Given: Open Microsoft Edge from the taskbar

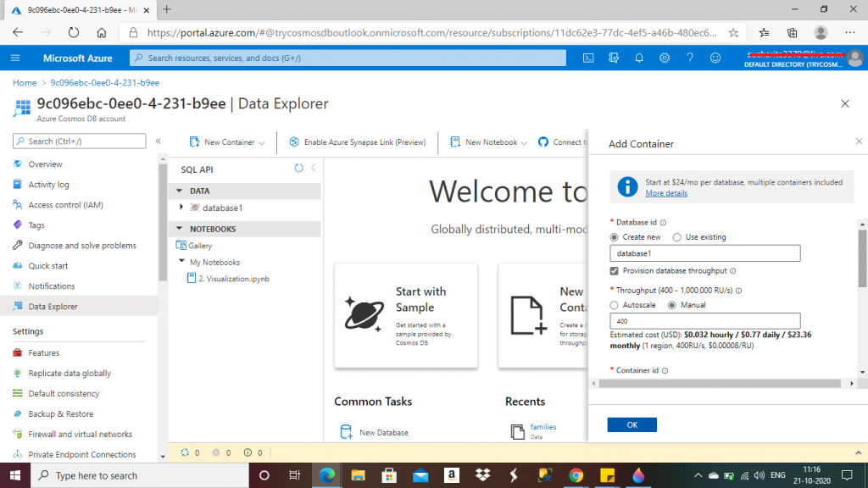Looking at the screenshot, I should 326,475.
